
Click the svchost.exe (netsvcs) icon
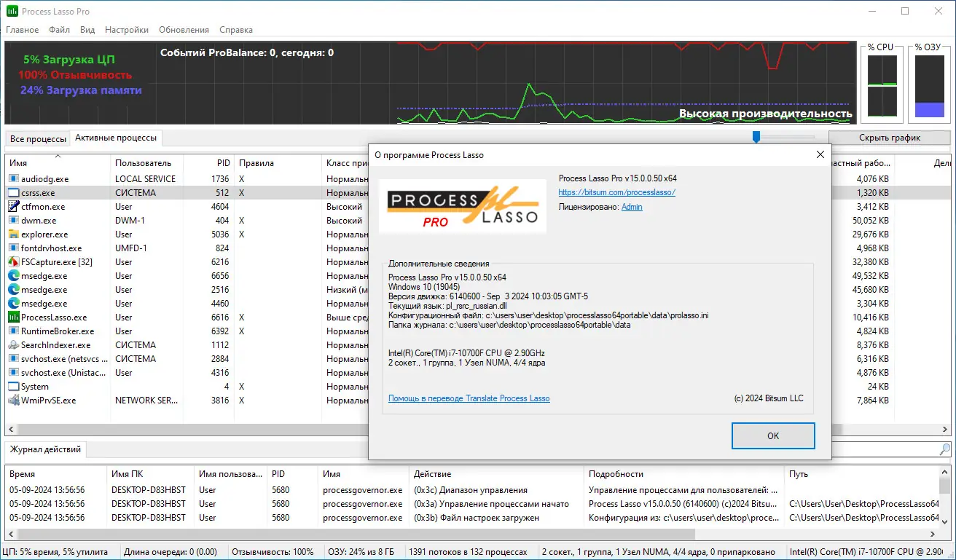(14, 359)
